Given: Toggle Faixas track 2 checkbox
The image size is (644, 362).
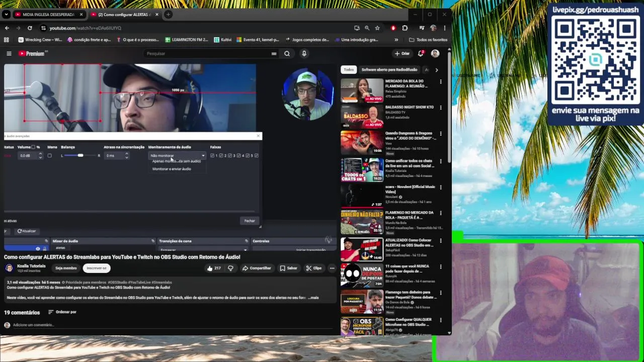Looking at the screenshot, I should click(221, 156).
